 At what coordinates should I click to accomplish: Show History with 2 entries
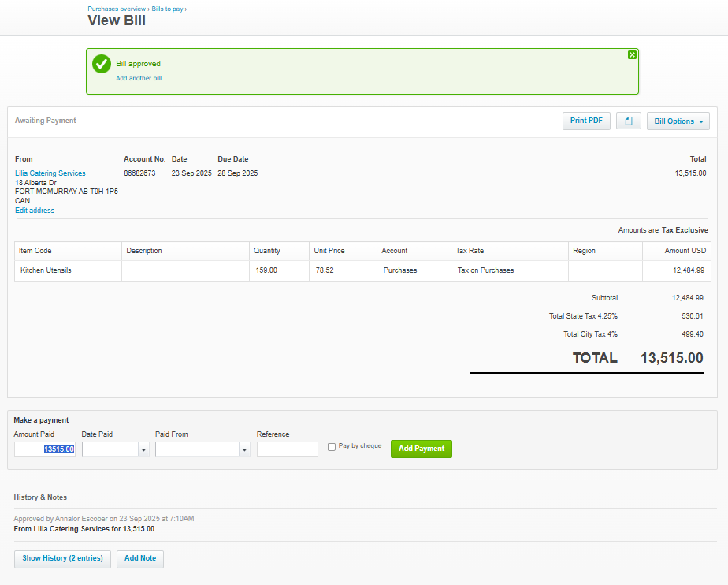coord(62,558)
